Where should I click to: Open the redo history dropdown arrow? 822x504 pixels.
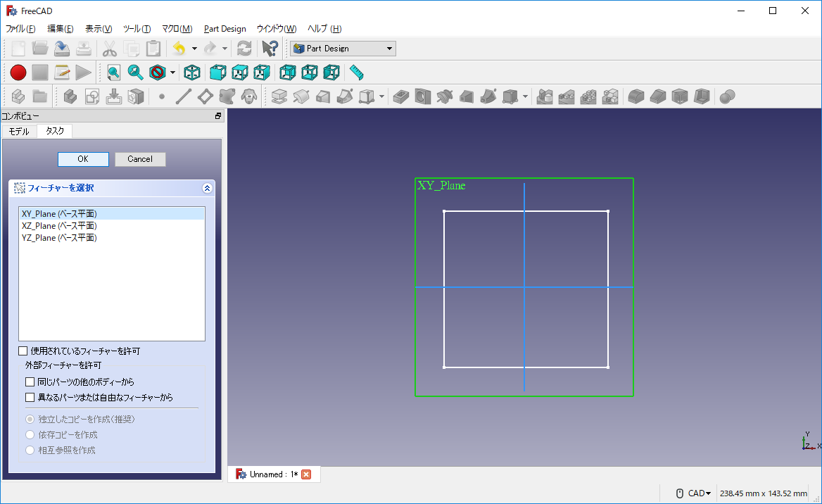(x=225, y=49)
